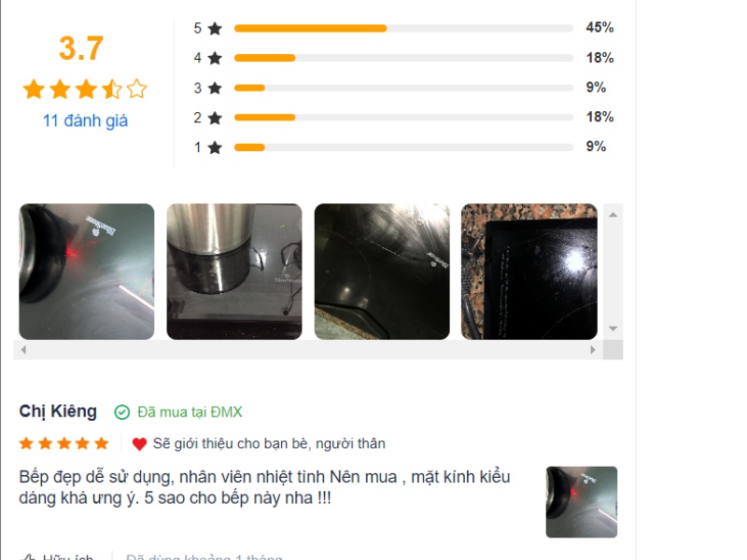
Task: Click the Đã mua tại ĐMX label
Action: click(190, 412)
